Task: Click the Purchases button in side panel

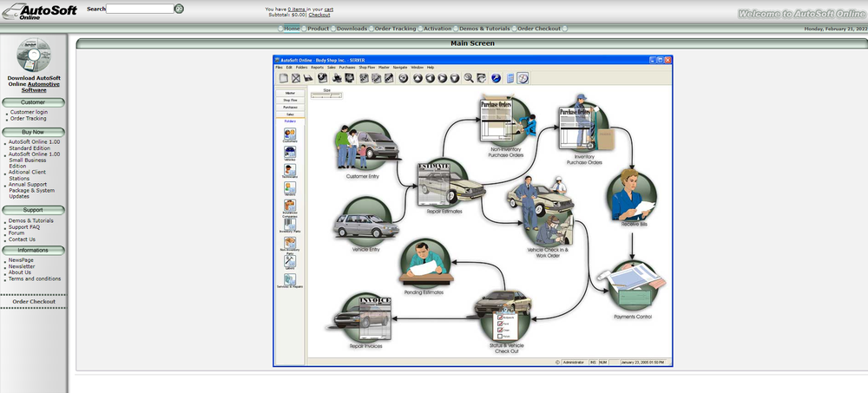Action: pyautogui.click(x=290, y=108)
